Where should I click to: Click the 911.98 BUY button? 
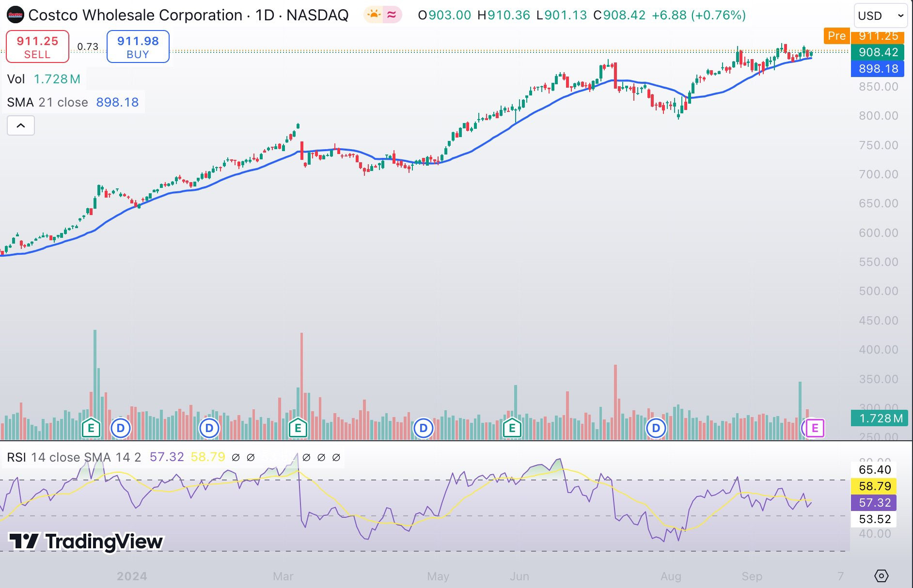point(138,46)
